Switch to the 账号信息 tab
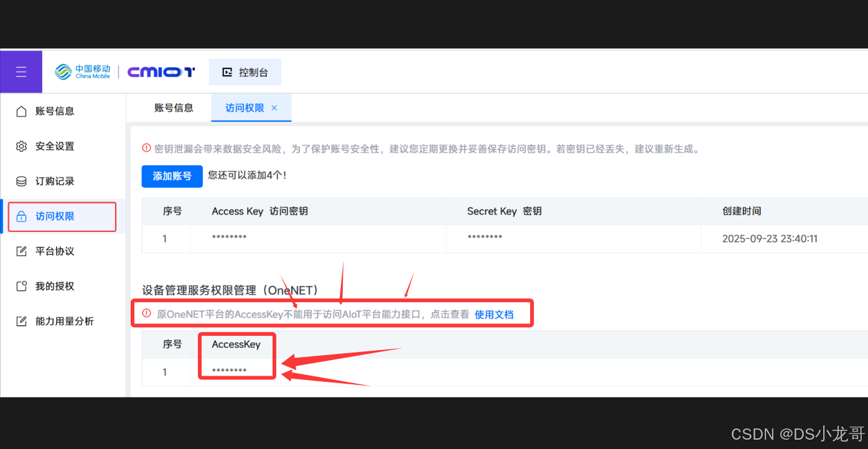The image size is (868, 449). coord(174,108)
